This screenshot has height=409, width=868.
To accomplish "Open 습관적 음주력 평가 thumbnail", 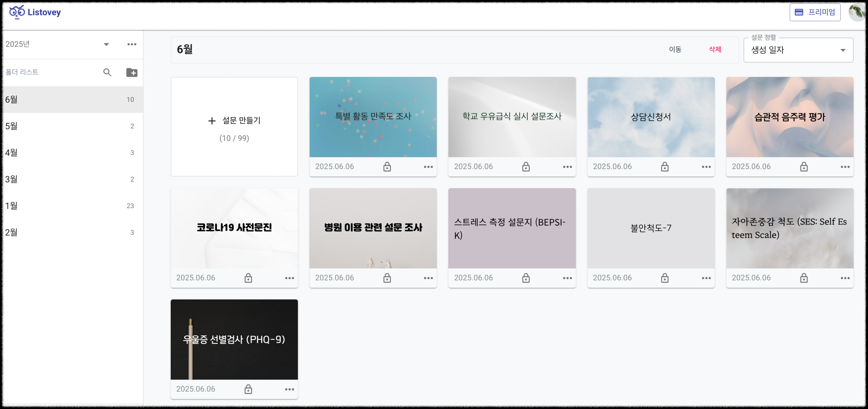I will coord(790,117).
